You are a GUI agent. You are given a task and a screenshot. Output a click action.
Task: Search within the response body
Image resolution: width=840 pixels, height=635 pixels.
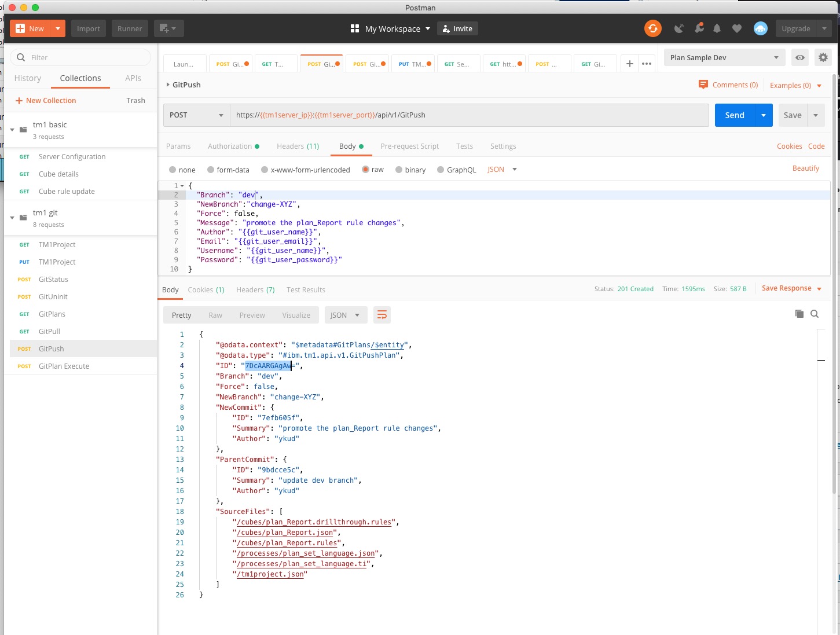(x=815, y=314)
